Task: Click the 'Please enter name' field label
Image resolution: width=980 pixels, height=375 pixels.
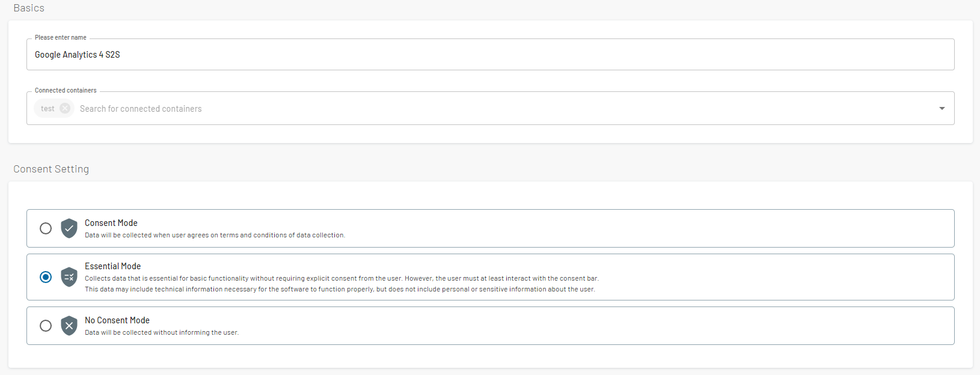Action: pos(61,37)
